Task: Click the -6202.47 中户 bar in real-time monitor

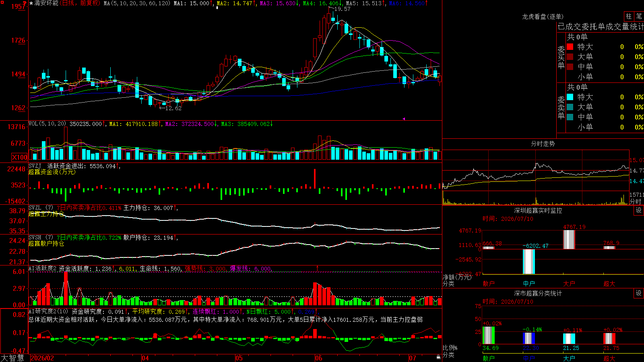Action: click(529, 262)
